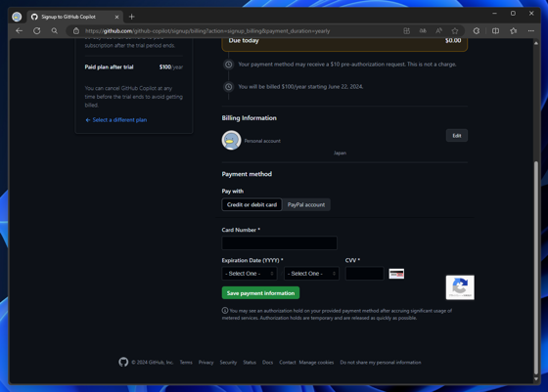Select PayPal account payment option

tap(306, 204)
